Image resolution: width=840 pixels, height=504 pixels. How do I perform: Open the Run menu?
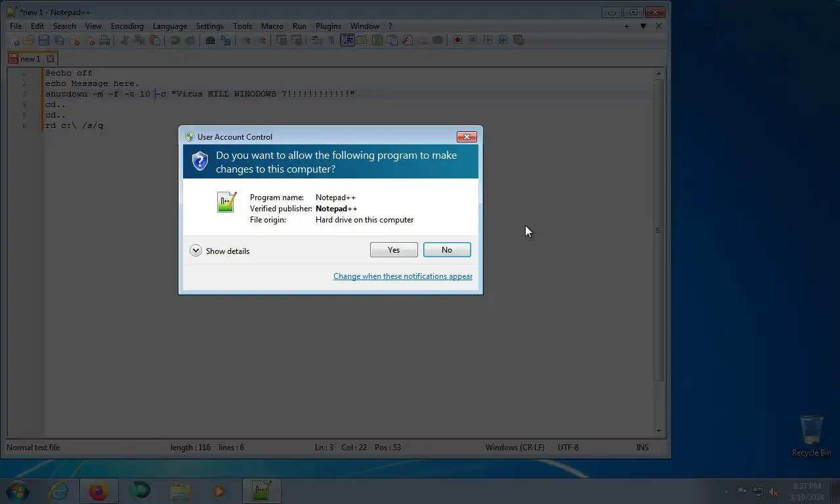click(299, 26)
